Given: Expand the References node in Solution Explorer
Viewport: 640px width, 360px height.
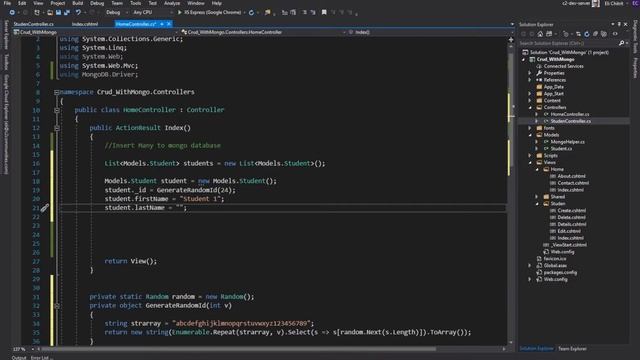Looking at the screenshot, I should point(530,80).
